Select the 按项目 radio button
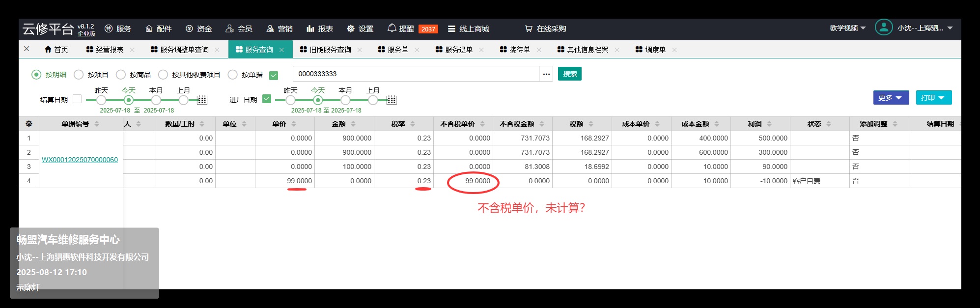Screen dimensions: 980x308 point(79,75)
